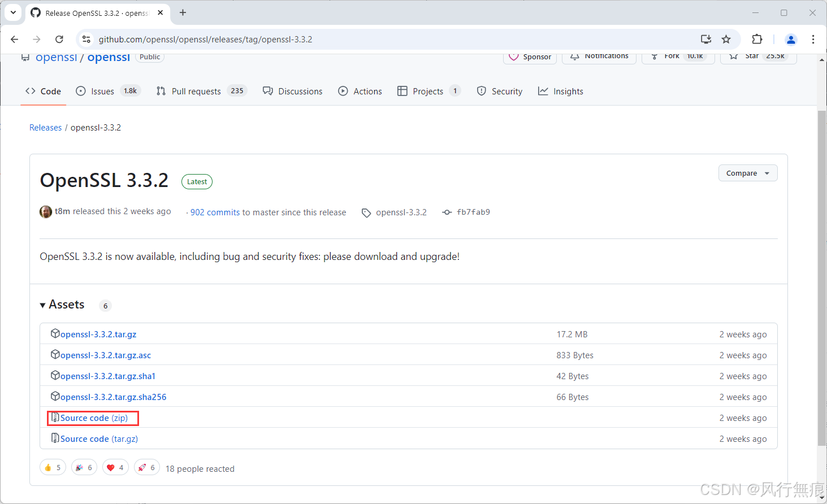Click the browser forward arrow
This screenshot has width=827, height=504.
coord(37,39)
